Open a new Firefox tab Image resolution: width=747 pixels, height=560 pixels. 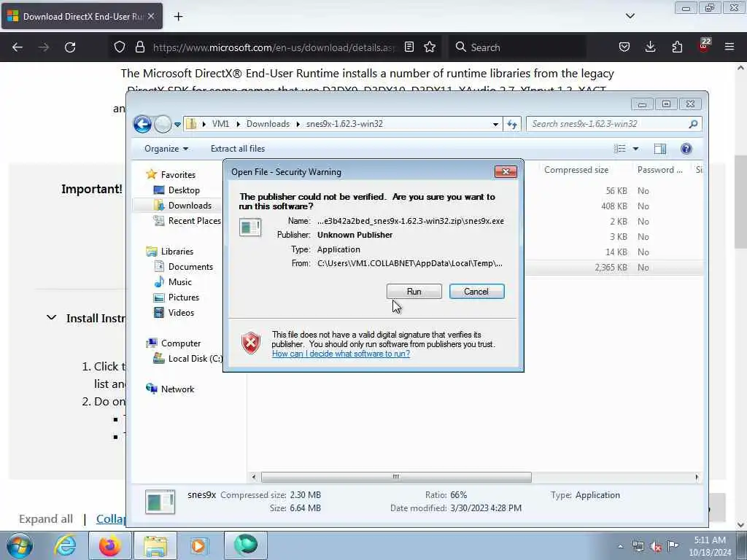point(178,17)
